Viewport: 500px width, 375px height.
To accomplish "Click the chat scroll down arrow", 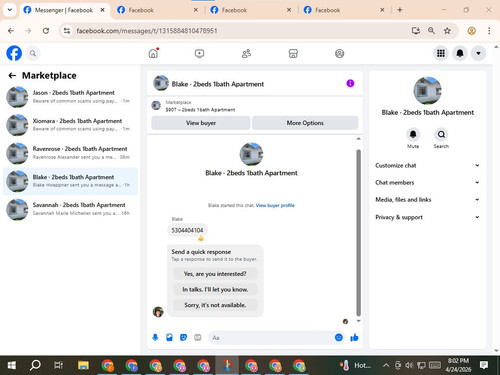I will [x=358, y=321].
